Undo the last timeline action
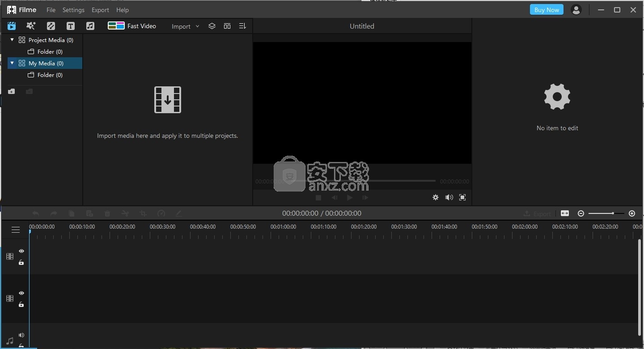 coord(36,213)
